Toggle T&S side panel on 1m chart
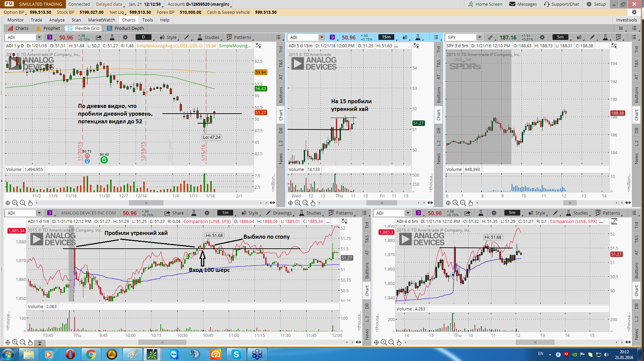 (x=367, y=239)
